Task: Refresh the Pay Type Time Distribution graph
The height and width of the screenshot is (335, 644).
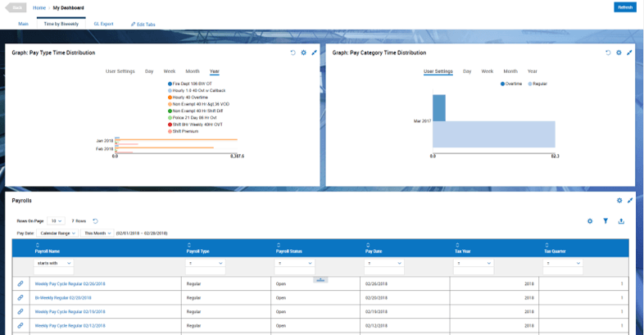Action: pos(293,52)
